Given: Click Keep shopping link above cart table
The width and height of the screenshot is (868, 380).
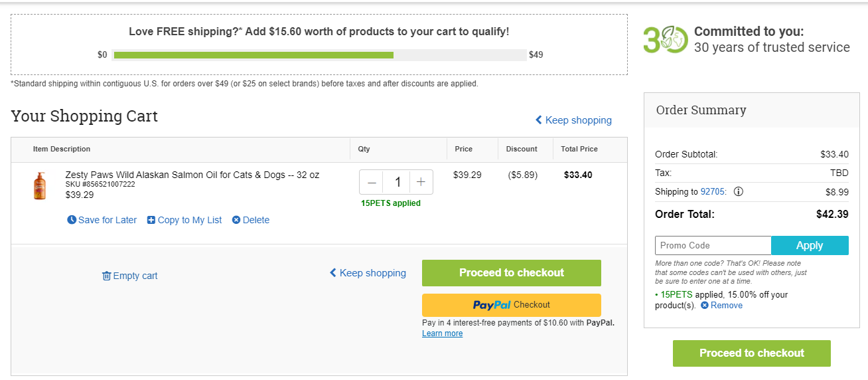Looking at the screenshot, I should click(x=574, y=120).
